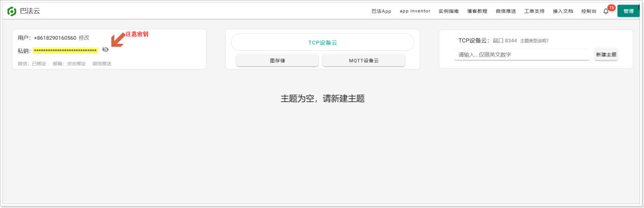Open 博客教程 in the top navigation
This screenshot has height=208, width=644.
(477, 11)
